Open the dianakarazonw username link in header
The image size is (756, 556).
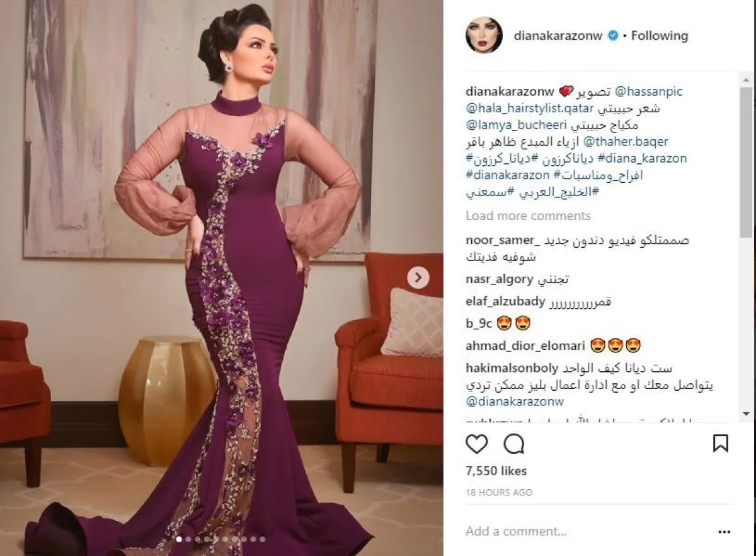(559, 36)
